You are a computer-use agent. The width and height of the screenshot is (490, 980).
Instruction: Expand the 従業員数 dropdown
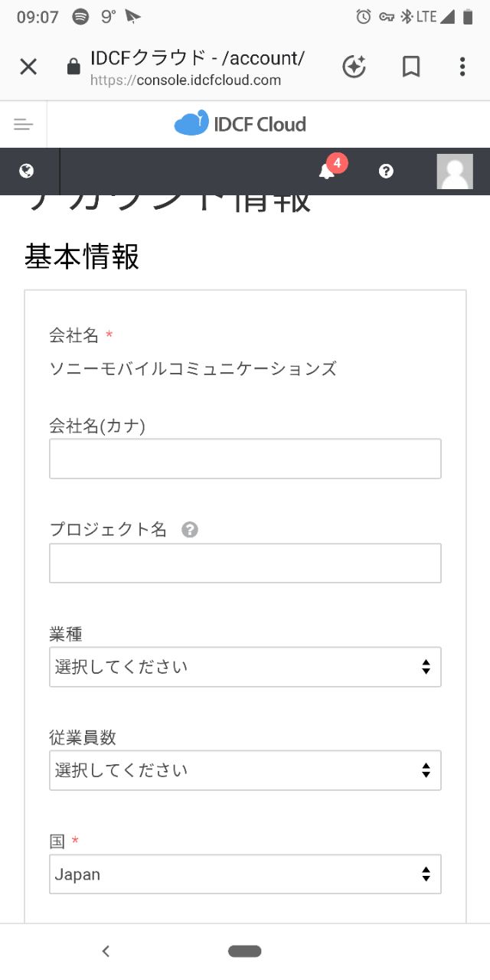(245, 770)
